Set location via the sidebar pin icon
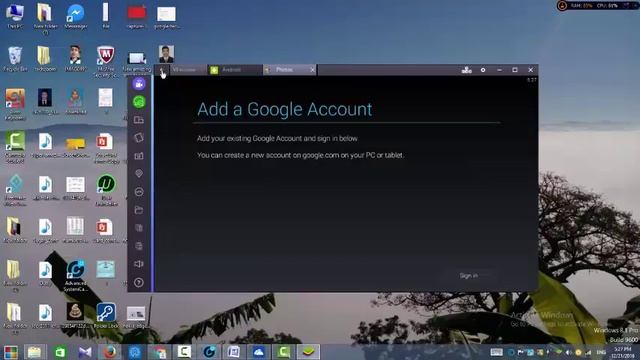This screenshot has height=360, width=640. point(139,173)
